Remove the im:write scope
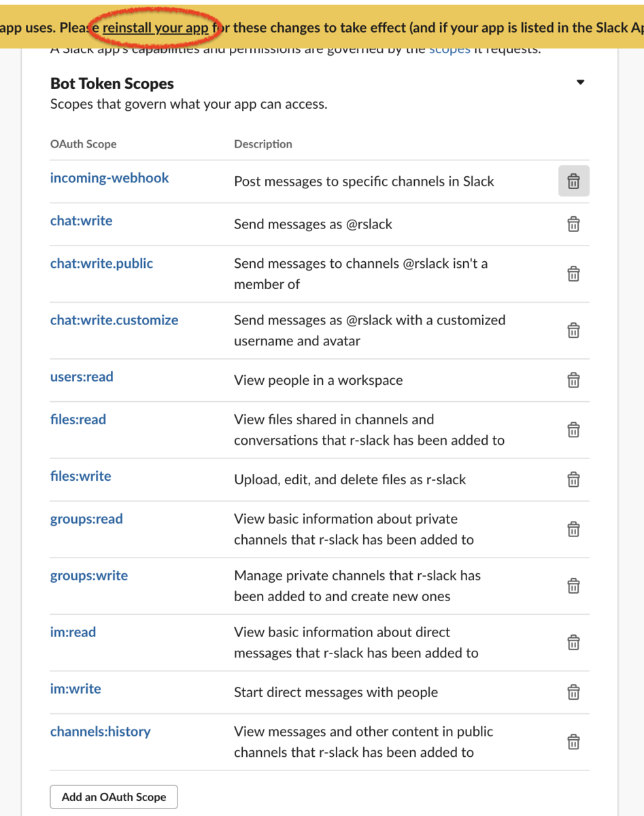 pyautogui.click(x=573, y=692)
